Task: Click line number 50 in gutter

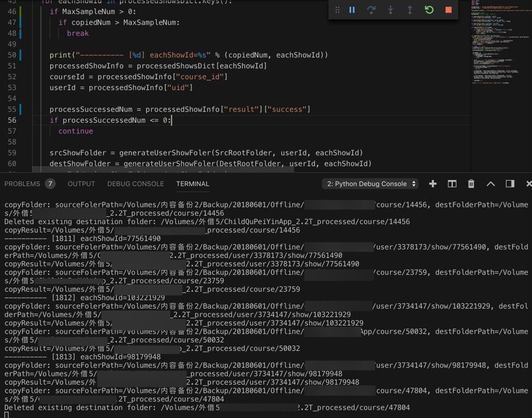Action: (x=12, y=55)
